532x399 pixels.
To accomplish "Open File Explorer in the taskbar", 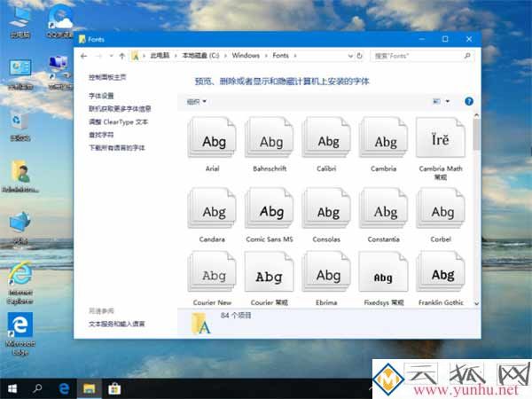I will pyautogui.click(x=90, y=389).
